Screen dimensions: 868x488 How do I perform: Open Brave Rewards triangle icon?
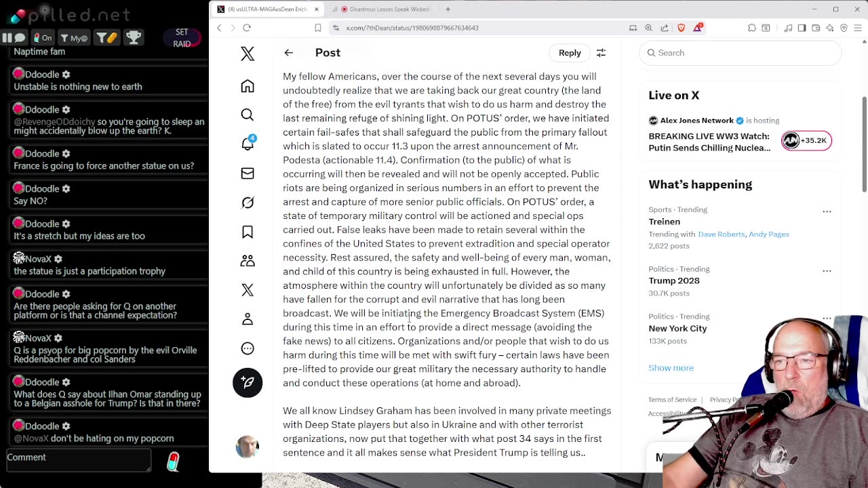click(x=698, y=28)
